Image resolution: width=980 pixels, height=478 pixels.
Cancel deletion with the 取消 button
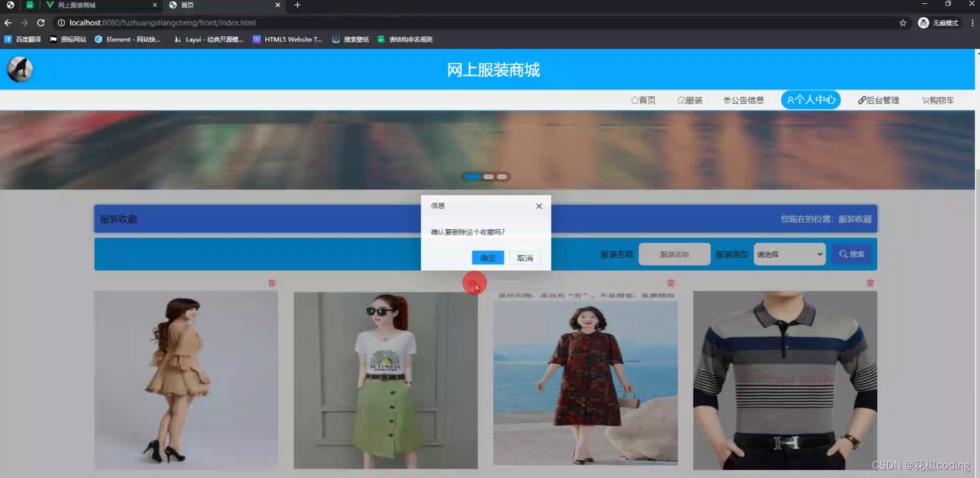(525, 258)
